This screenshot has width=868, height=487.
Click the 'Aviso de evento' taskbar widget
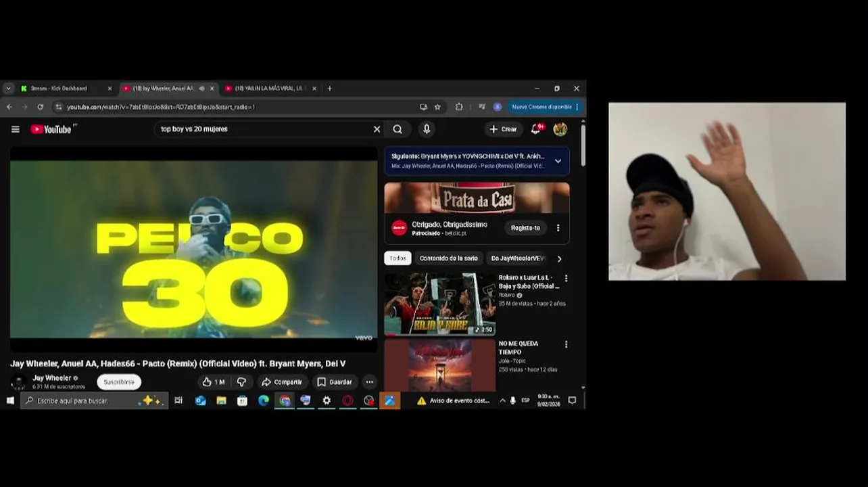[x=453, y=400]
